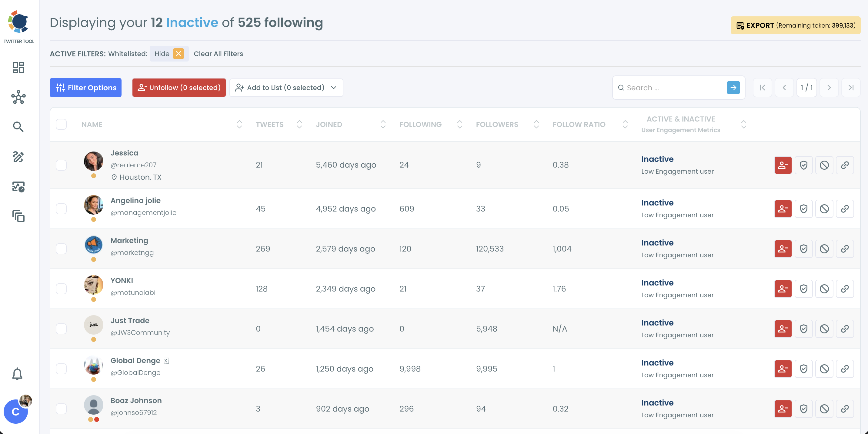Screen dimensions: 868x434
Task: Open YONKI profile link icon
Action: click(845, 289)
